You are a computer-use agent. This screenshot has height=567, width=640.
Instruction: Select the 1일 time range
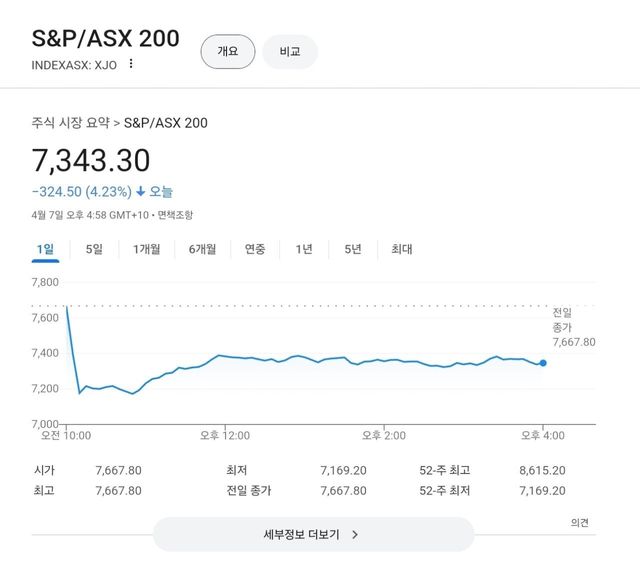45,249
